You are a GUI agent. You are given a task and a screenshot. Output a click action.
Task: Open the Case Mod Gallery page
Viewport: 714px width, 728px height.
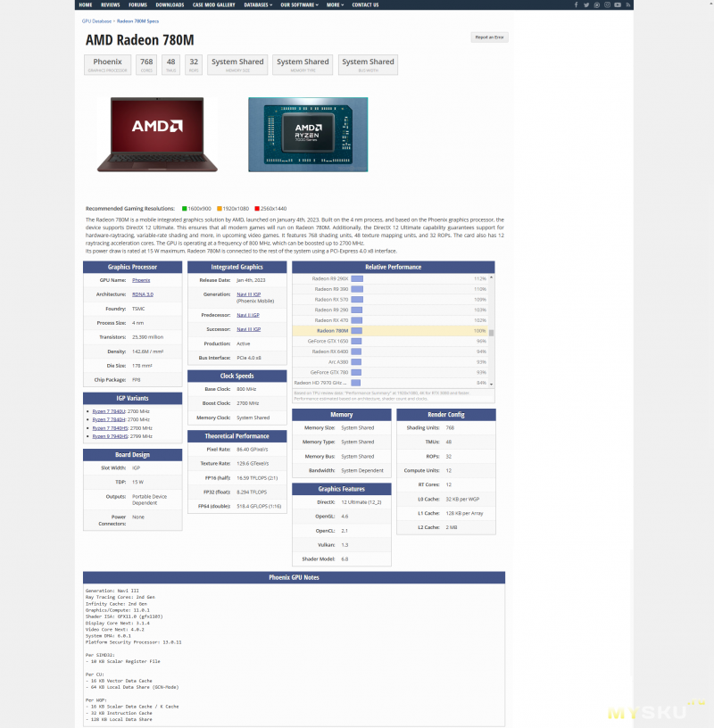213,4
